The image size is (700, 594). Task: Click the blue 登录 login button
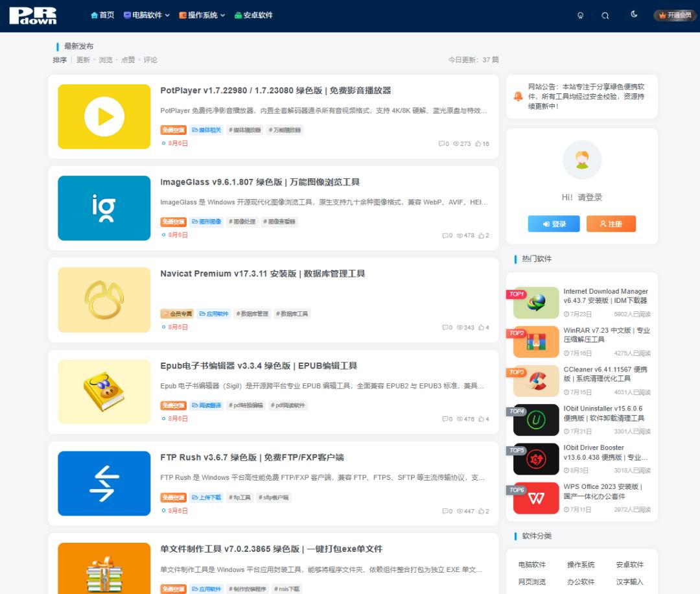(x=554, y=224)
